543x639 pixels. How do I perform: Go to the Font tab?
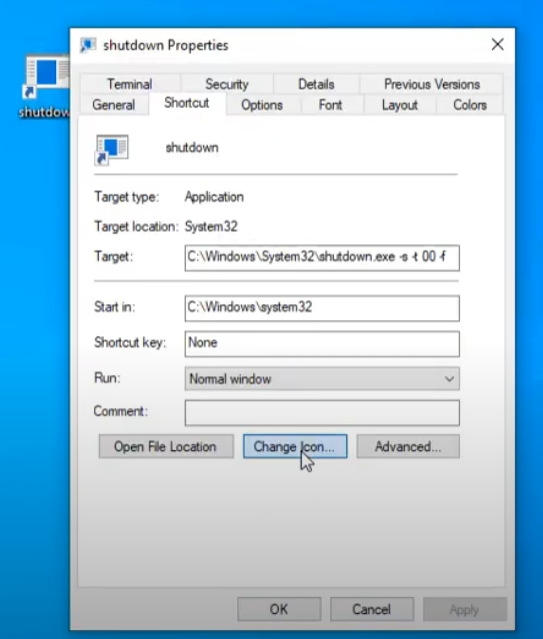(330, 105)
